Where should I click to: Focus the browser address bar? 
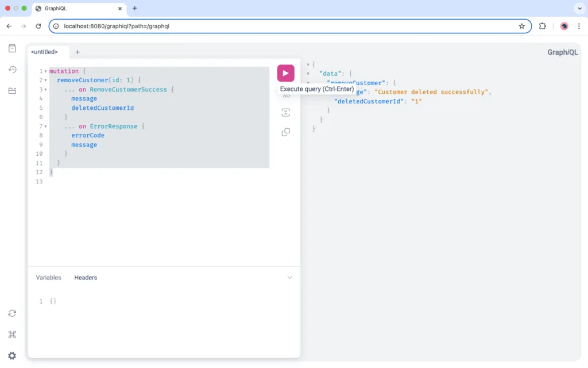tap(290, 26)
